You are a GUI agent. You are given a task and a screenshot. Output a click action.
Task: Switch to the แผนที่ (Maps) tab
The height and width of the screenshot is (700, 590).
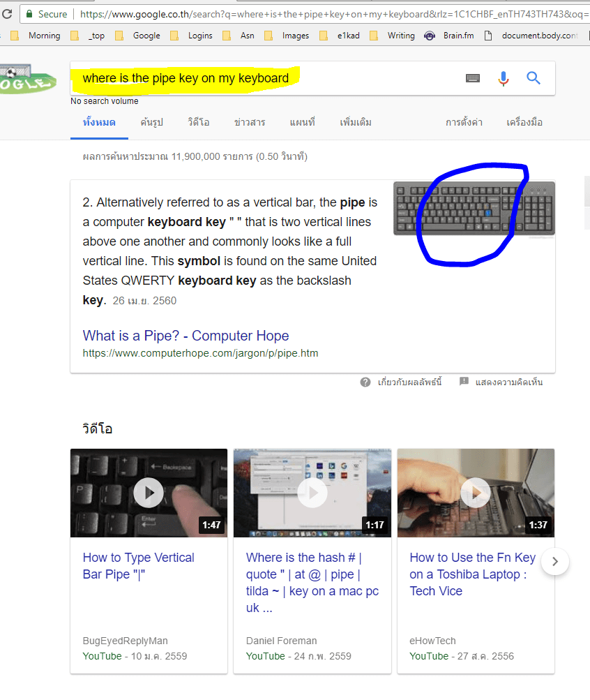click(x=303, y=122)
